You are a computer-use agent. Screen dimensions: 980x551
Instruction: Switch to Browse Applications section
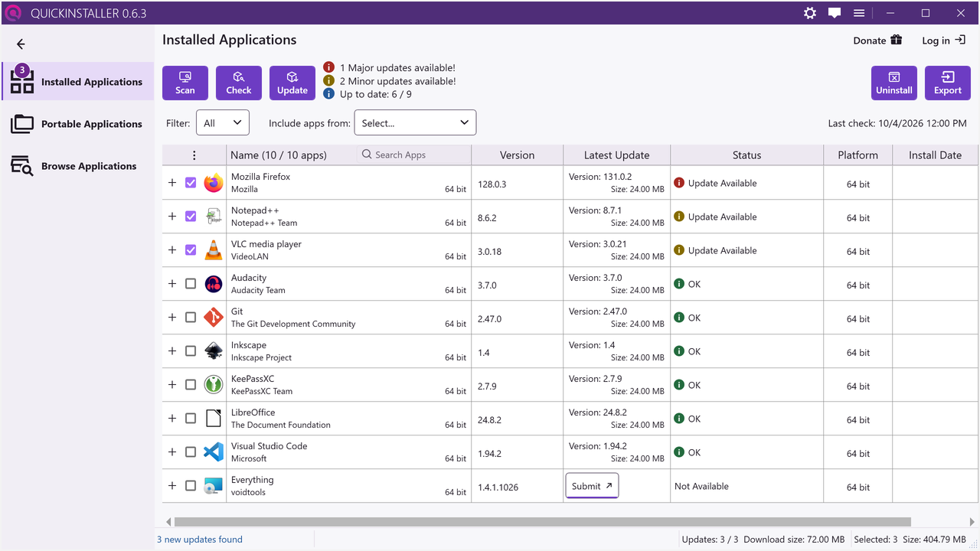pos(77,166)
